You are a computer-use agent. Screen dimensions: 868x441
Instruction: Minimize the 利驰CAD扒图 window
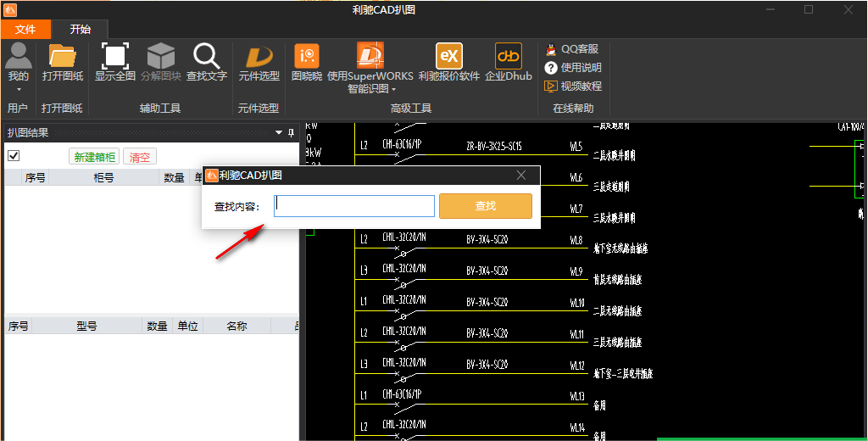(x=772, y=9)
